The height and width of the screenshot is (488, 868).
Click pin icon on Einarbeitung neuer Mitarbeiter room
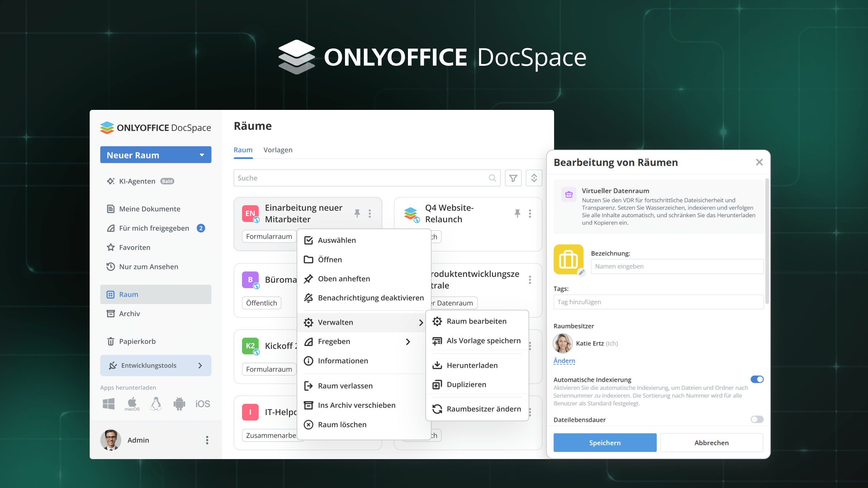[x=357, y=213]
